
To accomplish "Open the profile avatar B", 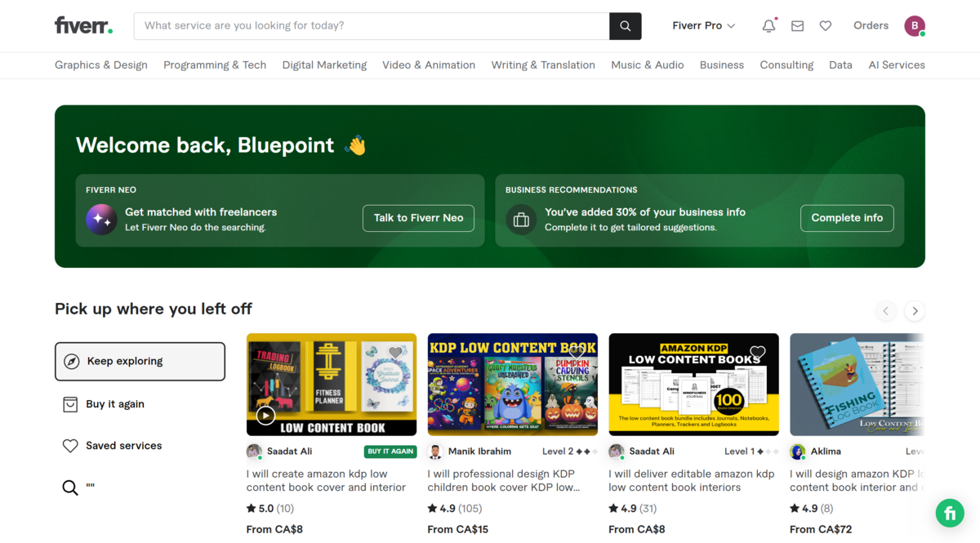I will [915, 26].
